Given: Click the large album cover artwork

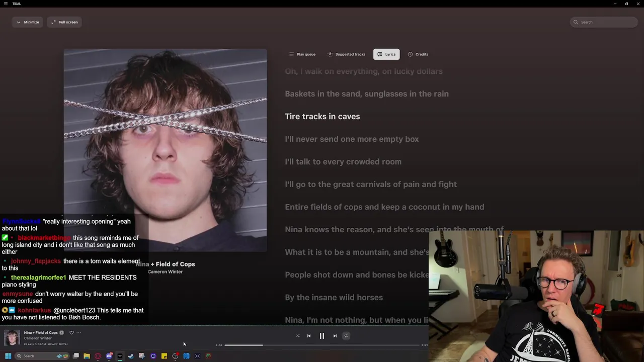Looking at the screenshot, I should tap(165, 150).
